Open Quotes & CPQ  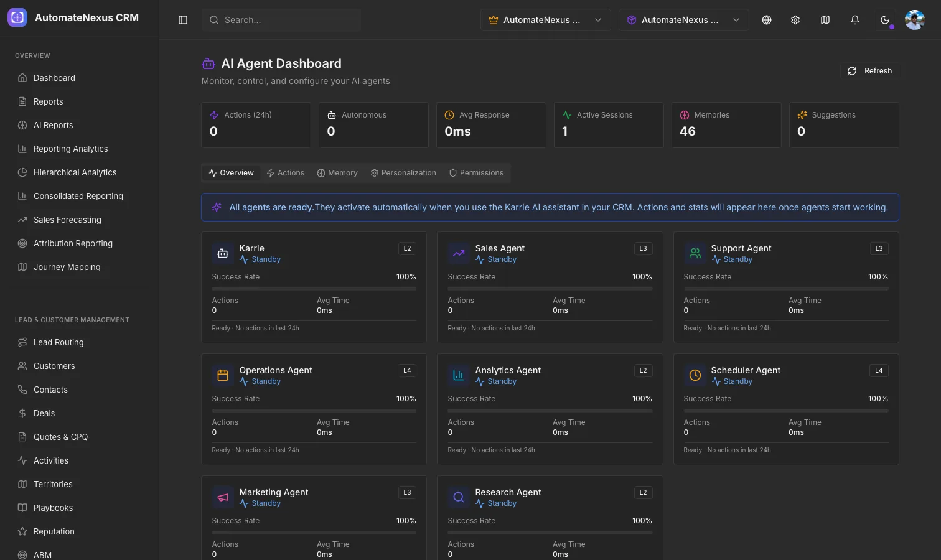[x=80, y=437]
